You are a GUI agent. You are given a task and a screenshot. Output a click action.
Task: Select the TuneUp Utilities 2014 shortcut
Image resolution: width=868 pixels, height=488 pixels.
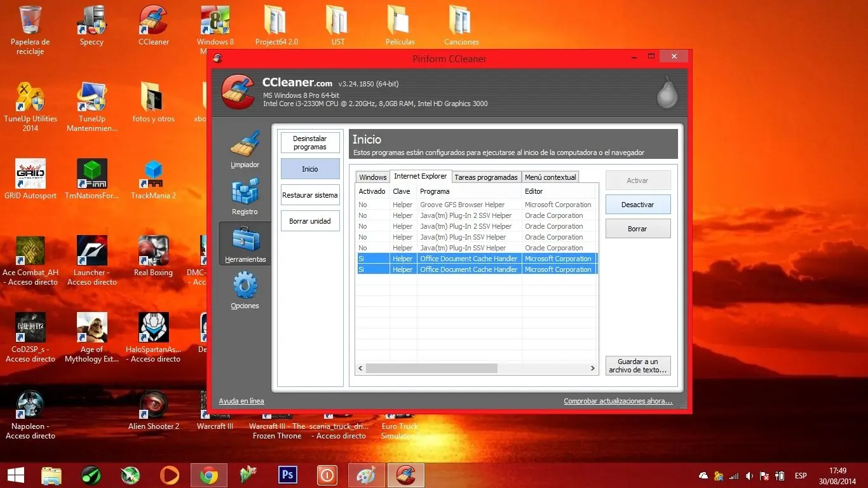(31, 107)
